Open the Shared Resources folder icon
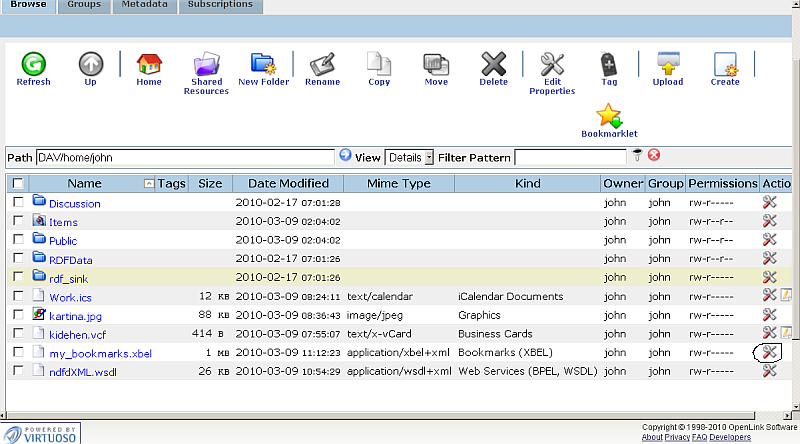Viewport: 800px width, 444px height. (x=206, y=64)
